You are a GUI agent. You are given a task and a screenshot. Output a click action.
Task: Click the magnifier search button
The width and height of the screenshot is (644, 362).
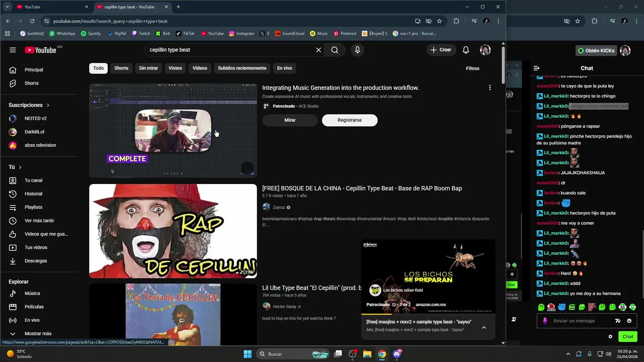(x=335, y=50)
